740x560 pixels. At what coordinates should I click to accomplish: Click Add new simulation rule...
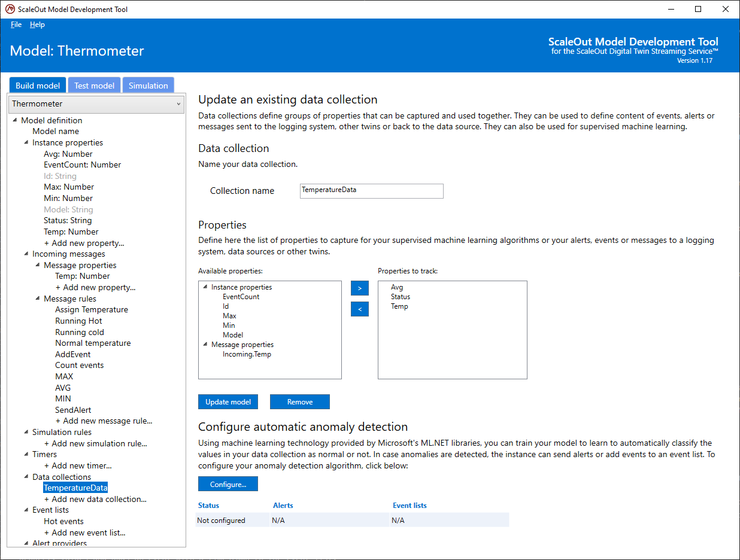tap(96, 443)
